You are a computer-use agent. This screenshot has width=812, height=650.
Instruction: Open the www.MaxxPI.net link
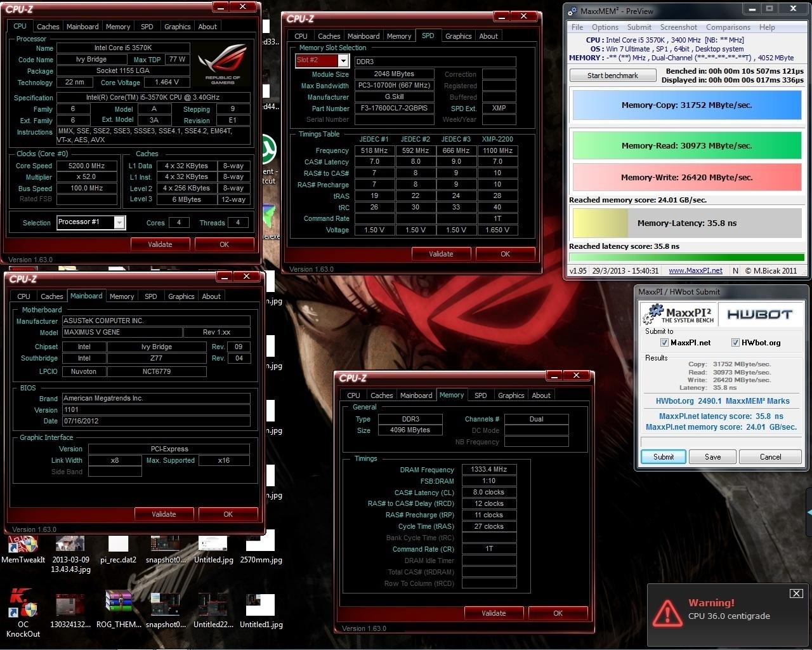[695, 270]
